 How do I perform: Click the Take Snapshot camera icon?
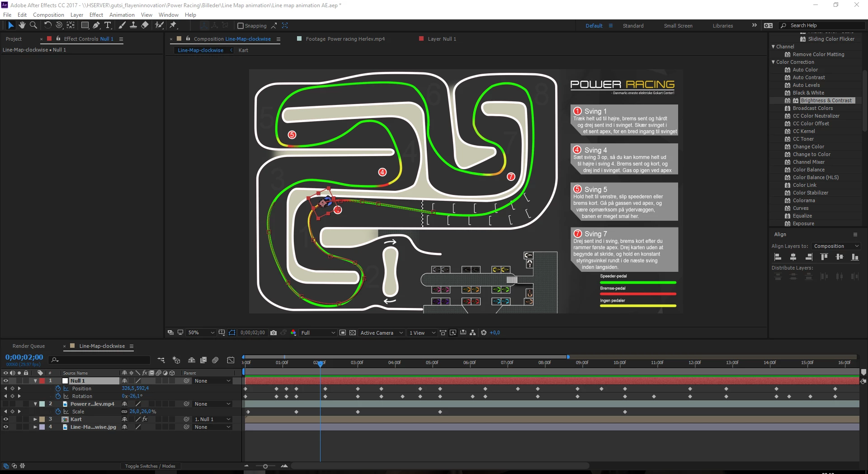pyautogui.click(x=274, y=332)
